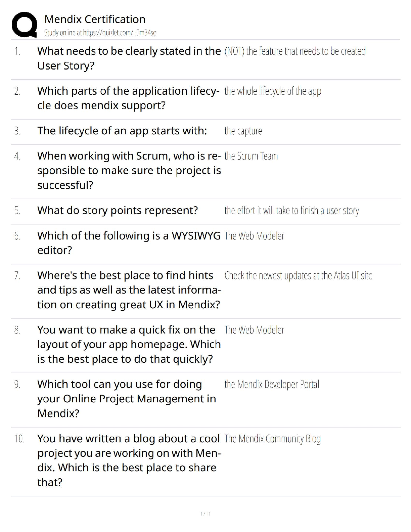Image resolution: width=411 pixels, height=532 pixels.
Task: Select the question about story points
Action: [118, 210]
